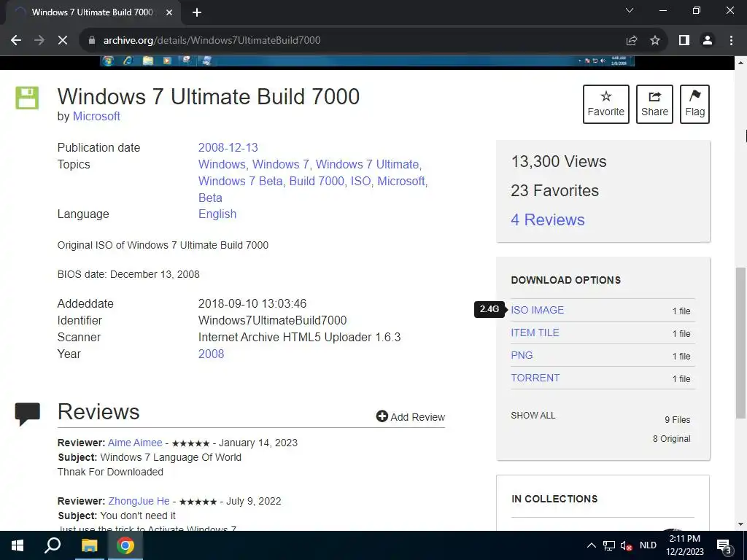Download the PNG file
Image resolution: width=747 pixels, height=560 pixels.
[x=522, y=355]
